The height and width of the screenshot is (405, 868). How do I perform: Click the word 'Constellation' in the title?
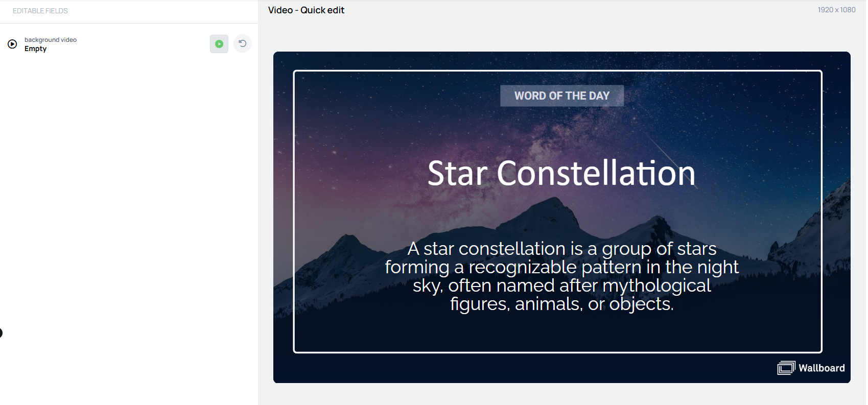[596, 173]
